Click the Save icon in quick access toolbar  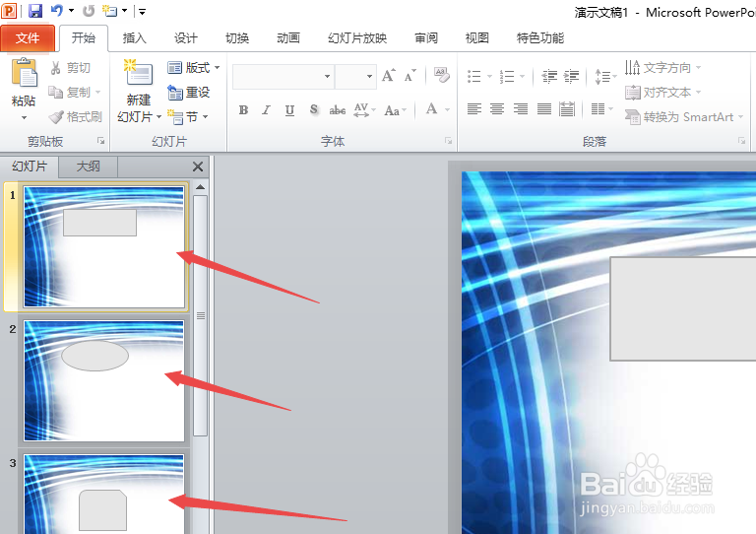pos(35,11)
